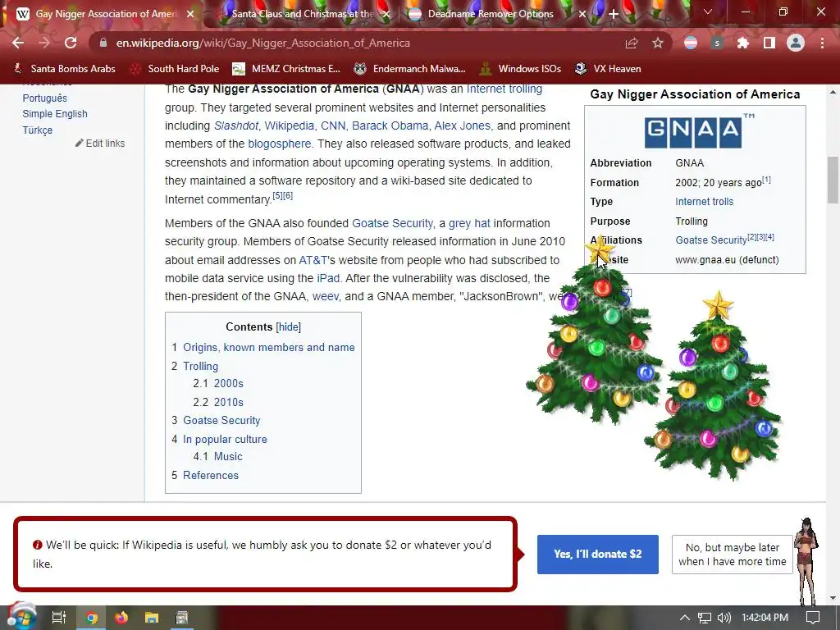Open the Chrome profile avatar
The image size is (840, 630).
click(x=796, y=43)
